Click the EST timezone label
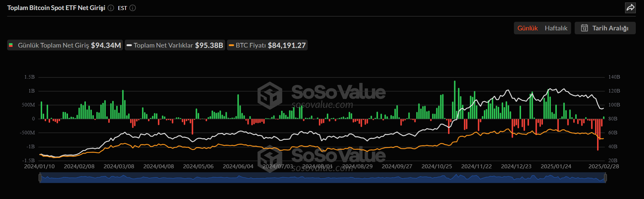 point(122,8)
